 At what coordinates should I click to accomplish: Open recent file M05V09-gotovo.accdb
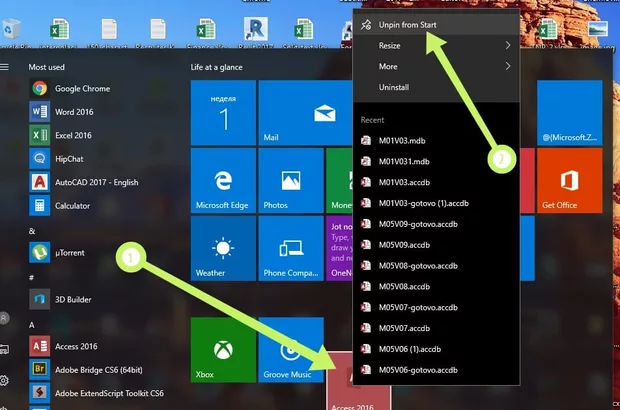[x=436, y=224]
